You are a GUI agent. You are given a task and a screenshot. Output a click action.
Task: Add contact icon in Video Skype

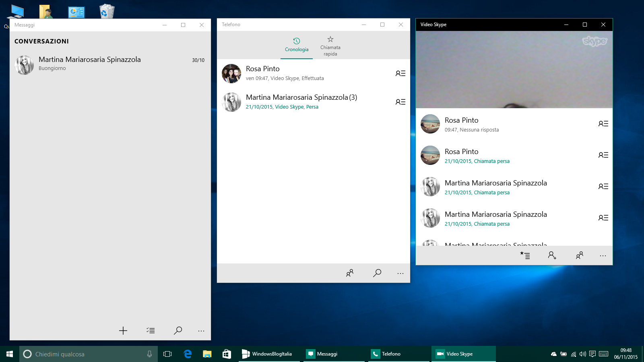[x=552, y=255]
